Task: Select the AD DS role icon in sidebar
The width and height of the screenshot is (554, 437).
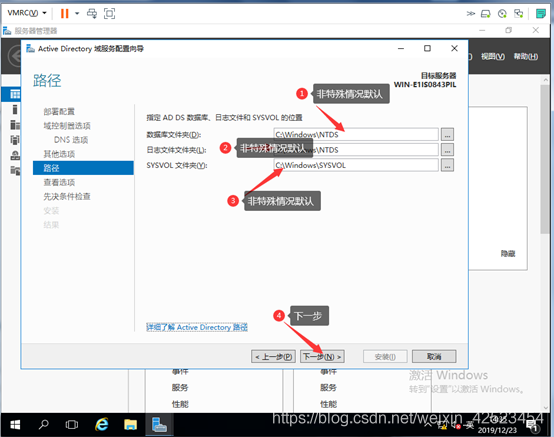Action: pyautogui.click(x=15, y=140)
